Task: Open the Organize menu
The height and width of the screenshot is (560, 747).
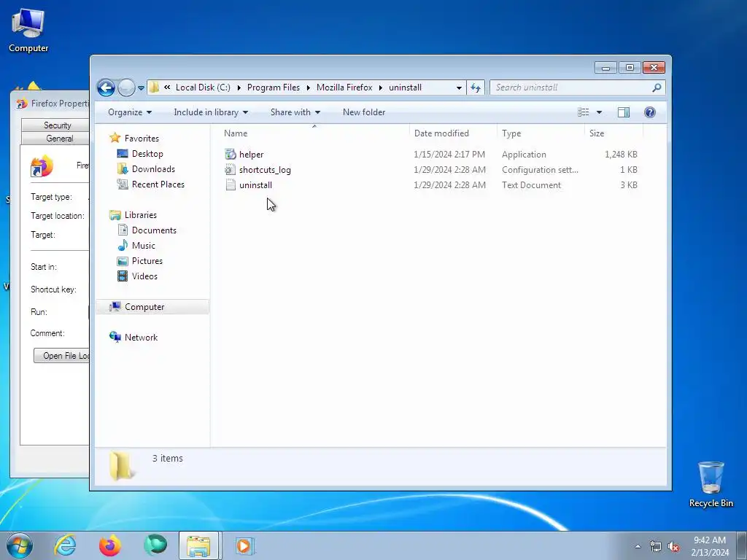Action: point(130,112)
